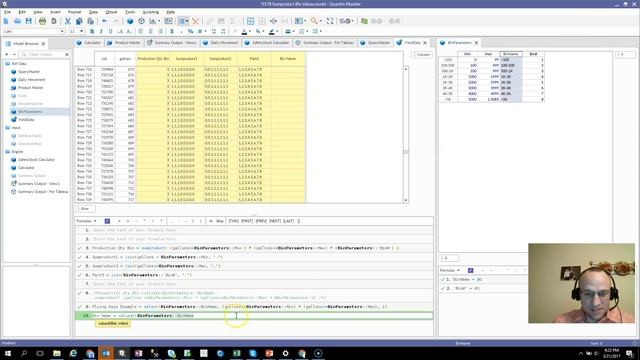This screenshot has height=360, width=640.
Task: Open the File menu
Action: pyautogui.click(x=7, y=12)
